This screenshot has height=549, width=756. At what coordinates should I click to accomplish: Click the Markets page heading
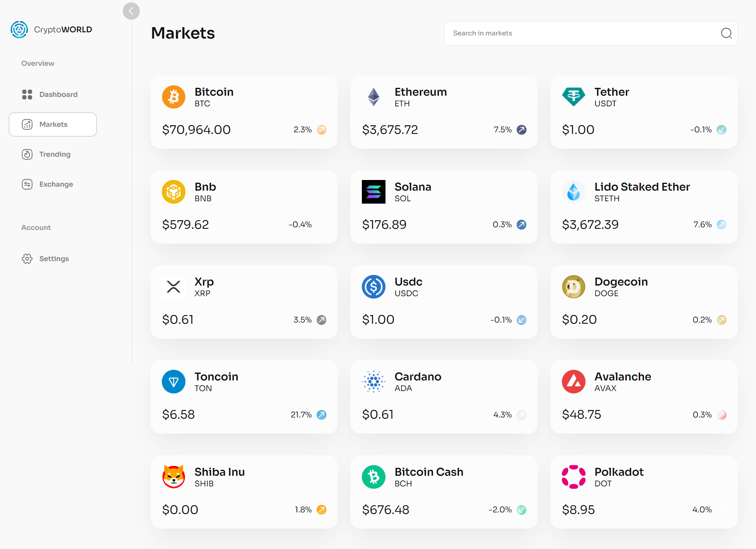[183, 33]
